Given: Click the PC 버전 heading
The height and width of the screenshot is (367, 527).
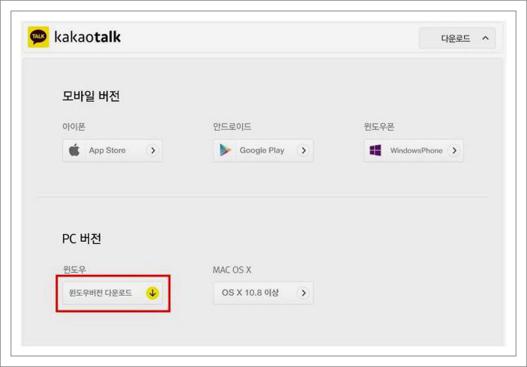Looking at the screenshot, I should click(x=82, y=239).
